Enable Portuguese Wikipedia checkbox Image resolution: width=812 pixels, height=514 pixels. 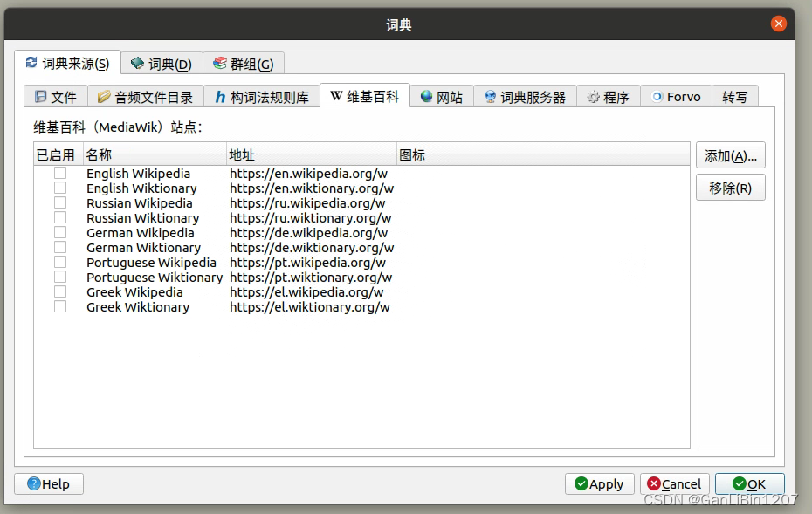[60, 262]
